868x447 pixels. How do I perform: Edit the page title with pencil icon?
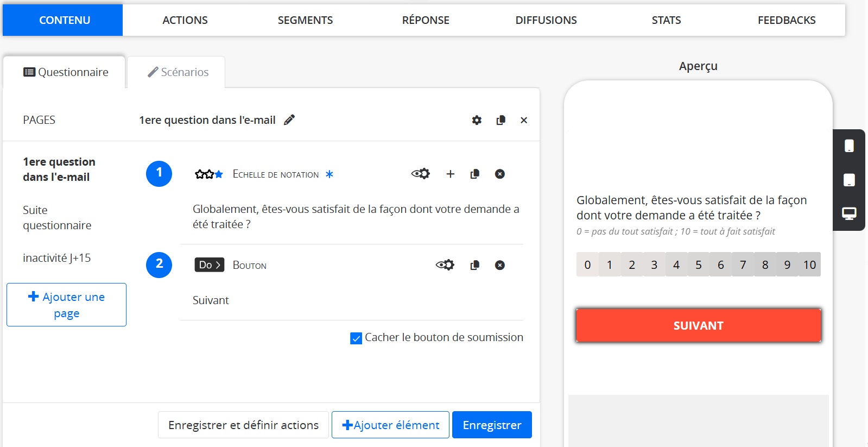[289, 119]
